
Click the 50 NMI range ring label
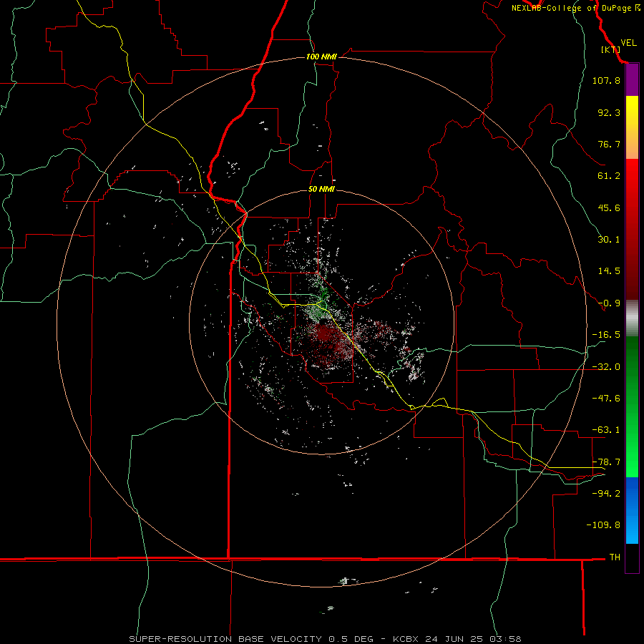point(321,190)
